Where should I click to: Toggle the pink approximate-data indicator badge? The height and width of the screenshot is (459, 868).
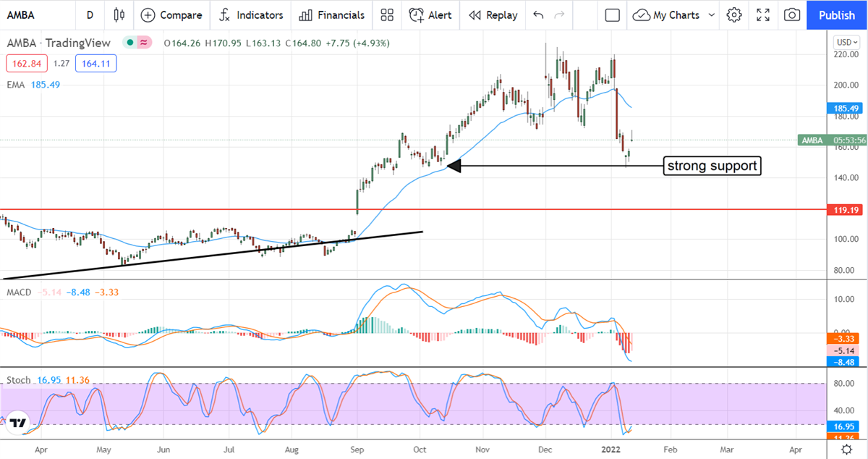[144, 43]
